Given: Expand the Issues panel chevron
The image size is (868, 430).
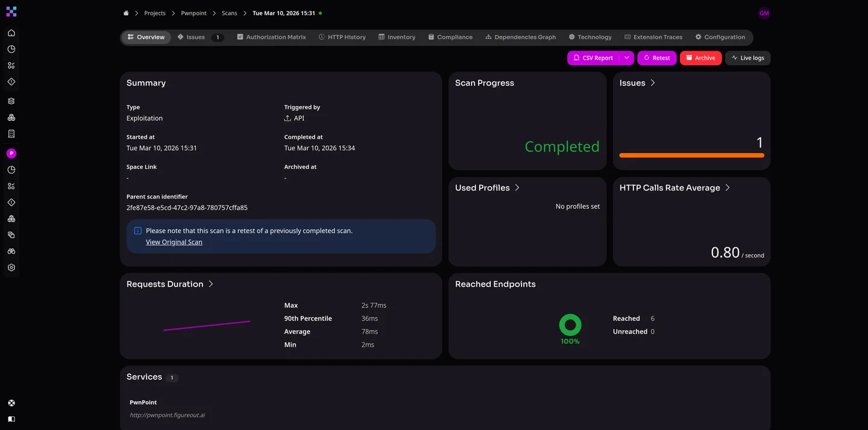Looking at the screenshot, I should click(653, 83).
